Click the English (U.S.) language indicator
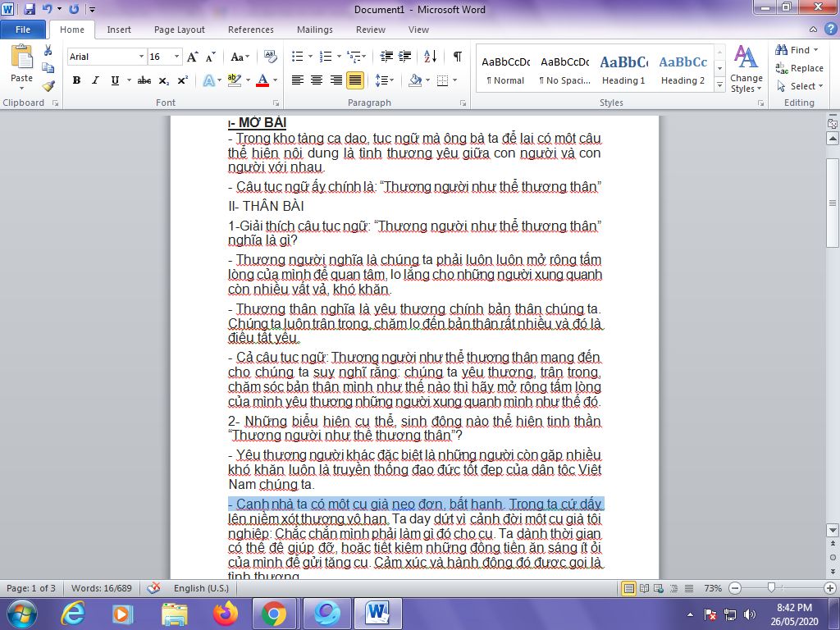The width and height of the screenshot is (840, 630). coord(201,587)
